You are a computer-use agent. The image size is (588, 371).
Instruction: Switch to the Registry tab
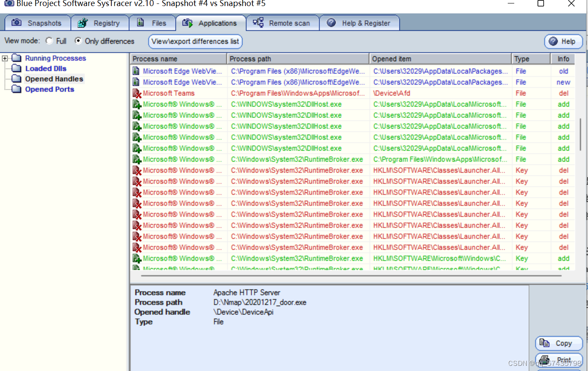[x=99, y=23]
